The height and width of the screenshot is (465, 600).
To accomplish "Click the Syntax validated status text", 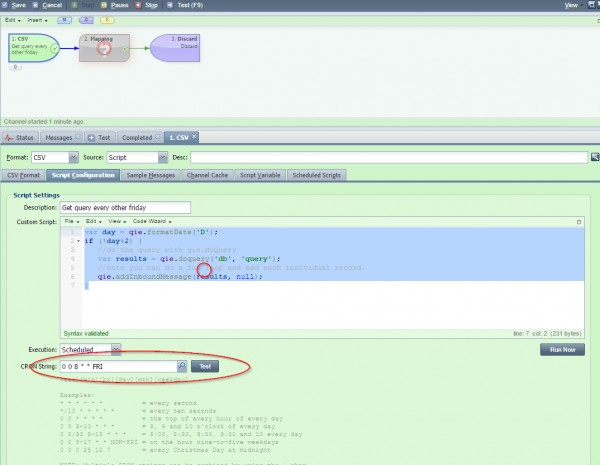I will (x=86, y=333).
